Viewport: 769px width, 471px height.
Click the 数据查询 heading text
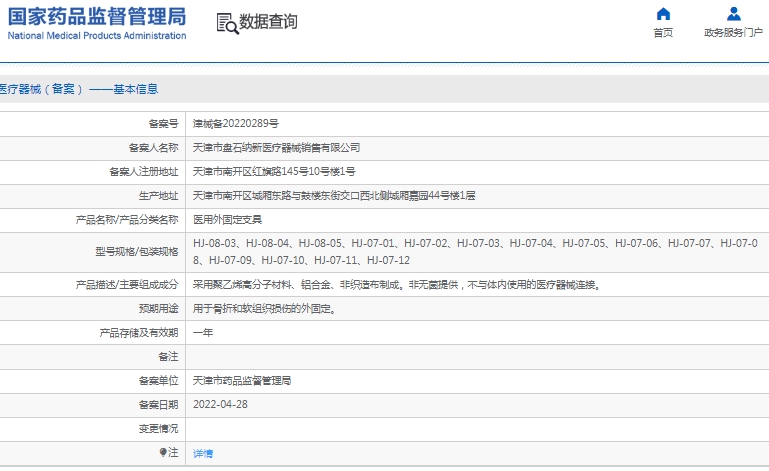tap(268, 22)
